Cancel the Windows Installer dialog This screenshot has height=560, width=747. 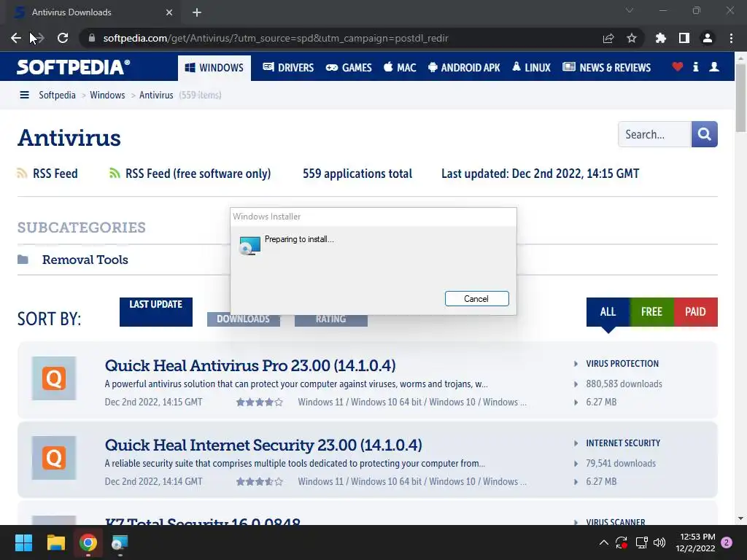(477, 298)
